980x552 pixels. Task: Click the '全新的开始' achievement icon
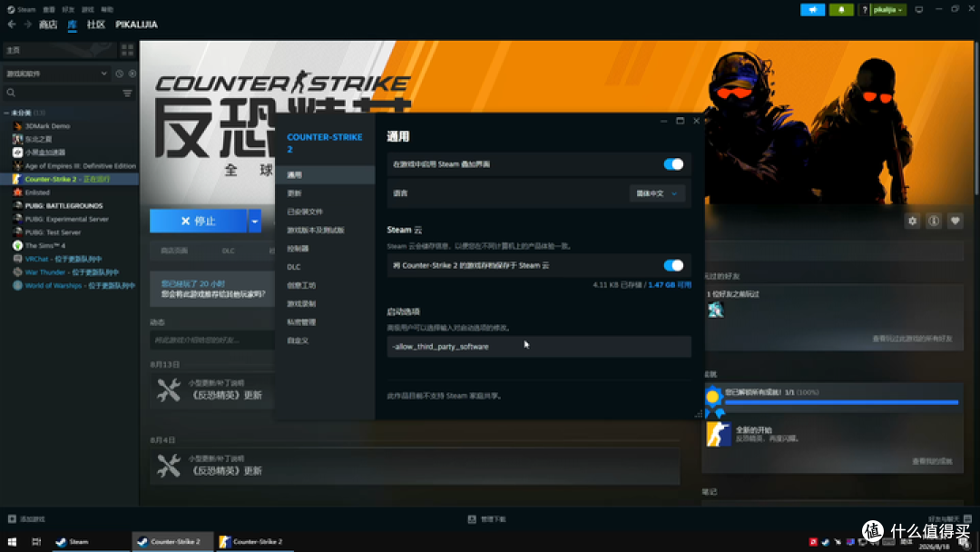[x=718, y=434]
